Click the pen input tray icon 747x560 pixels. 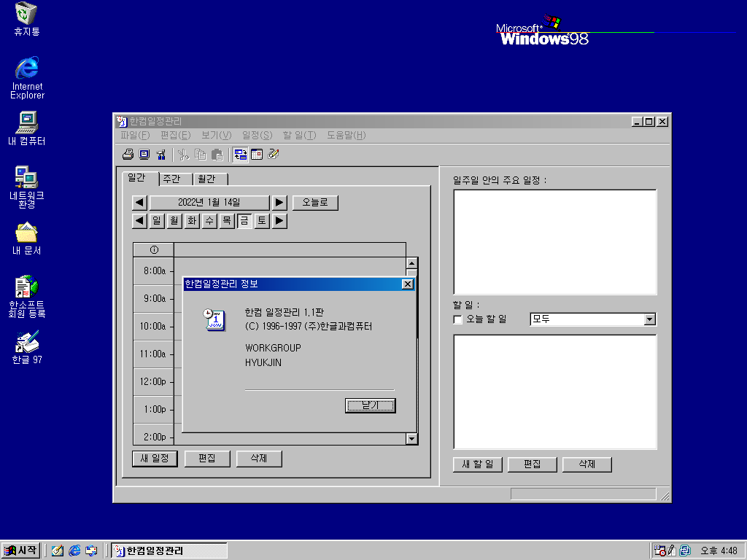[672, 551]
